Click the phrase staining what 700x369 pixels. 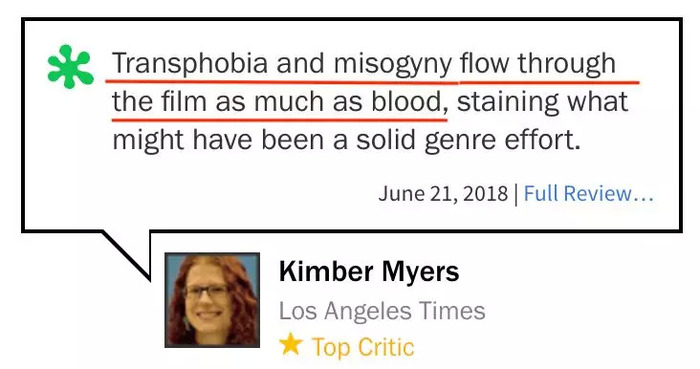click(542, 103)
